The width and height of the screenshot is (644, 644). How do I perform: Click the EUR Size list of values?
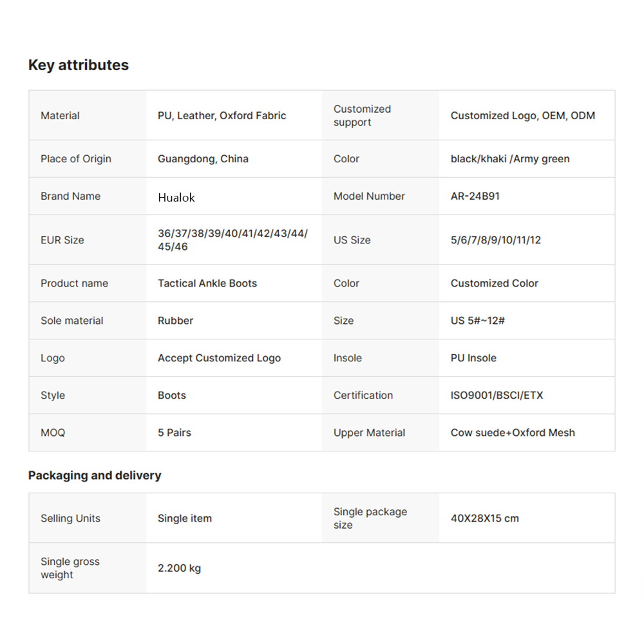232,240
